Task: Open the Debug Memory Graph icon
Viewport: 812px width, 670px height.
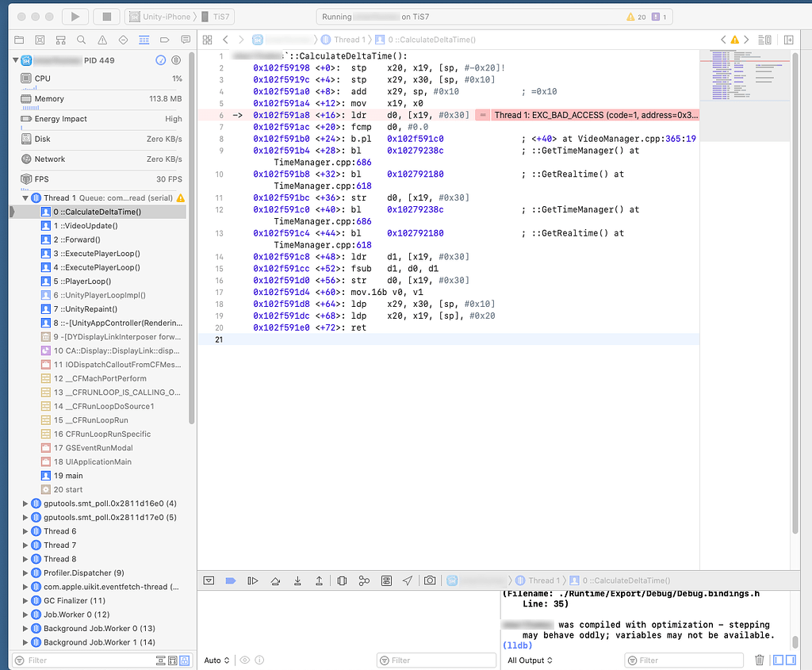Action: click(363, 580)
